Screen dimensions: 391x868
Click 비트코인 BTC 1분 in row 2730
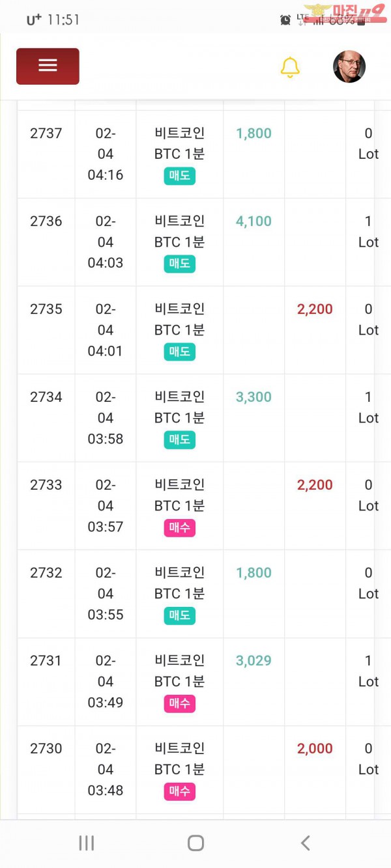click(179, 759)
